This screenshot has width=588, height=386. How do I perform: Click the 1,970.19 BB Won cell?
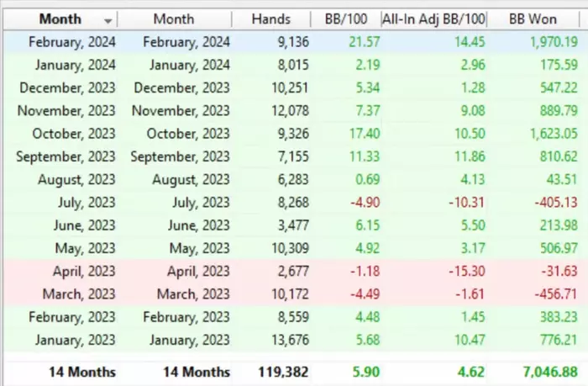click(x=554, y=42)
